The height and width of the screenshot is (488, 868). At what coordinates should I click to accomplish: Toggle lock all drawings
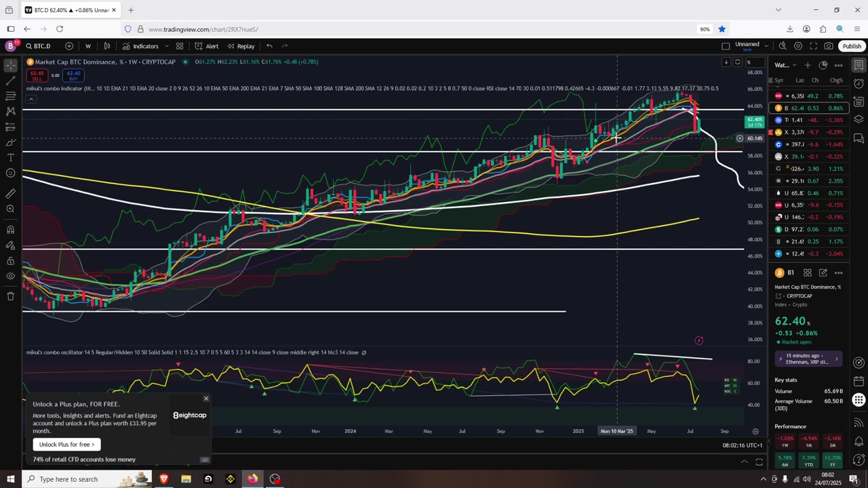point(10,260)
